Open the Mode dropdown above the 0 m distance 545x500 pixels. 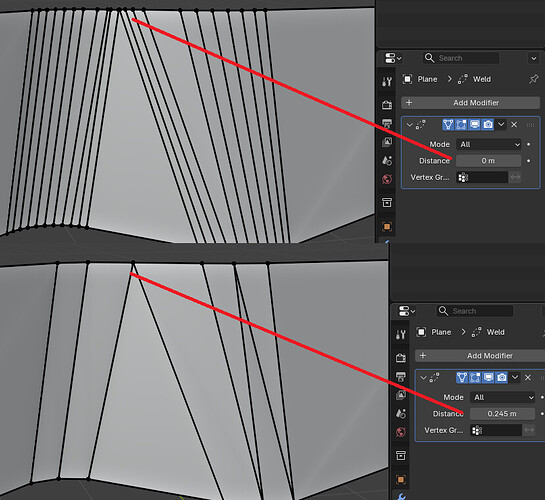click(x=489, y=144)
